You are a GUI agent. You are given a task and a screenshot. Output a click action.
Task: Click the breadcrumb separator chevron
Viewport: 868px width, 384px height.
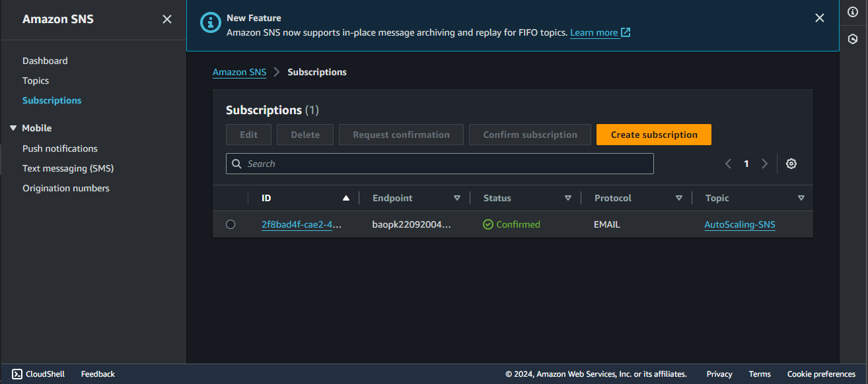pyautogui.click(x=277, y=72)
